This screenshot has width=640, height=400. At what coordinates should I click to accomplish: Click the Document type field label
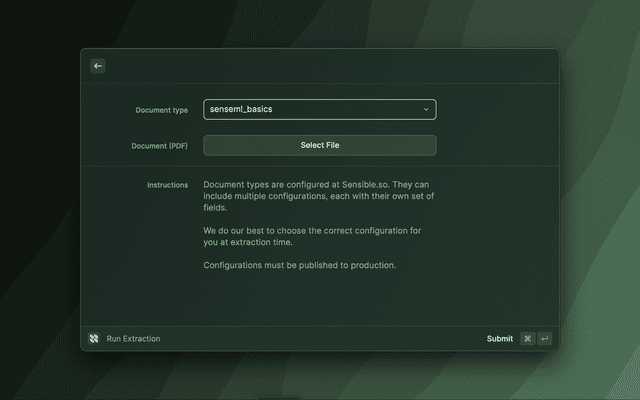coord(161,110)
